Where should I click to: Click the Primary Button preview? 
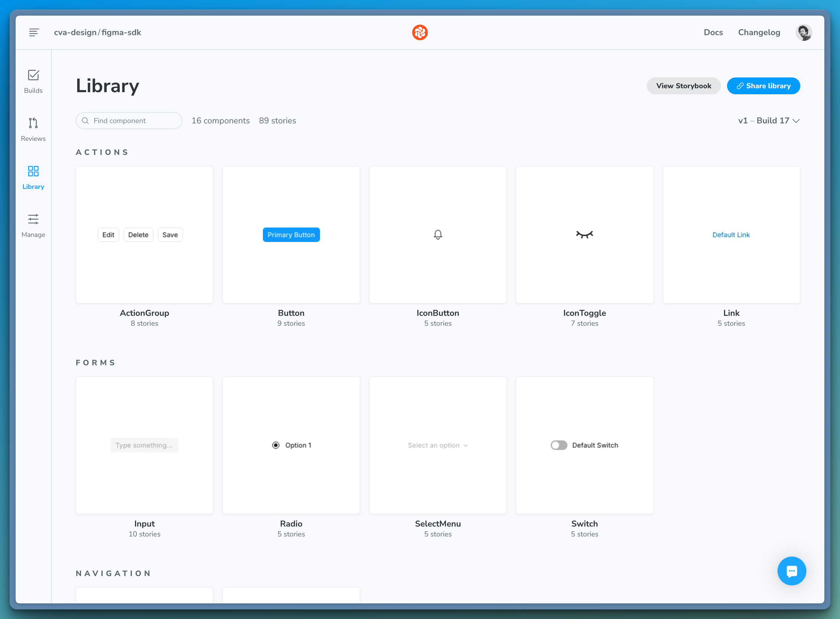tap(291, 235)
